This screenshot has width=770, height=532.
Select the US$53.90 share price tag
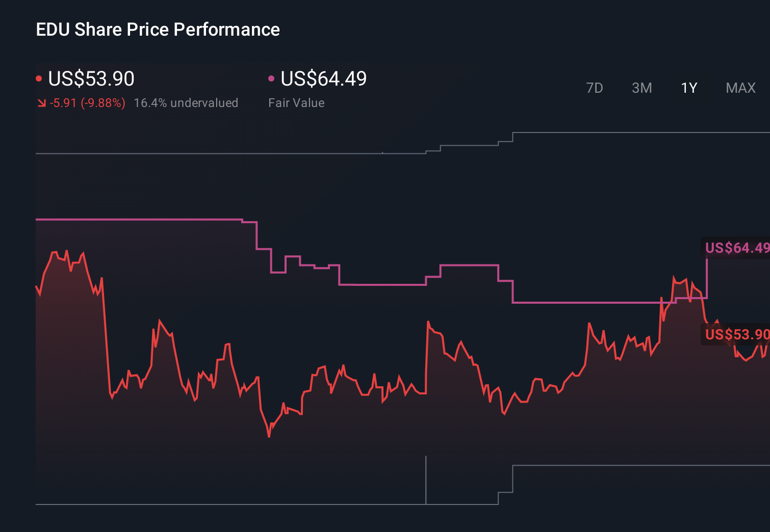coord(736,335)
